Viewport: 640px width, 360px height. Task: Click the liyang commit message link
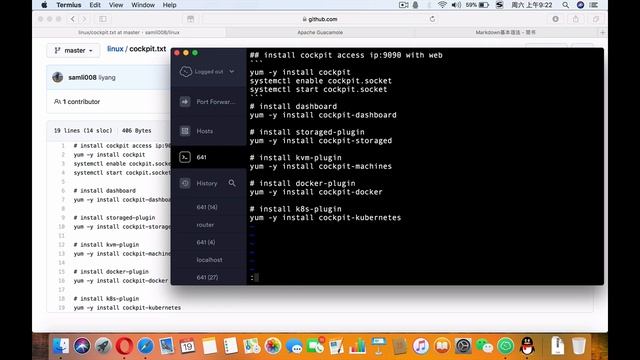point(107,77)
